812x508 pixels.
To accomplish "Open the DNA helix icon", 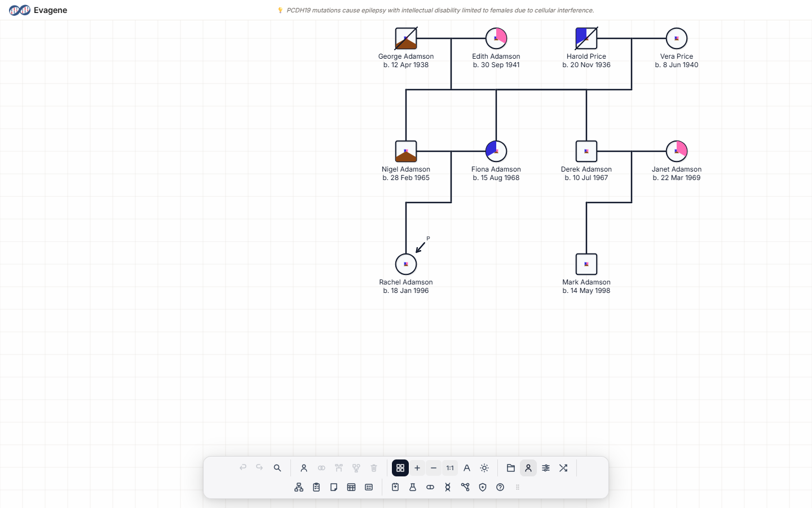I will (x=448, y=487).
